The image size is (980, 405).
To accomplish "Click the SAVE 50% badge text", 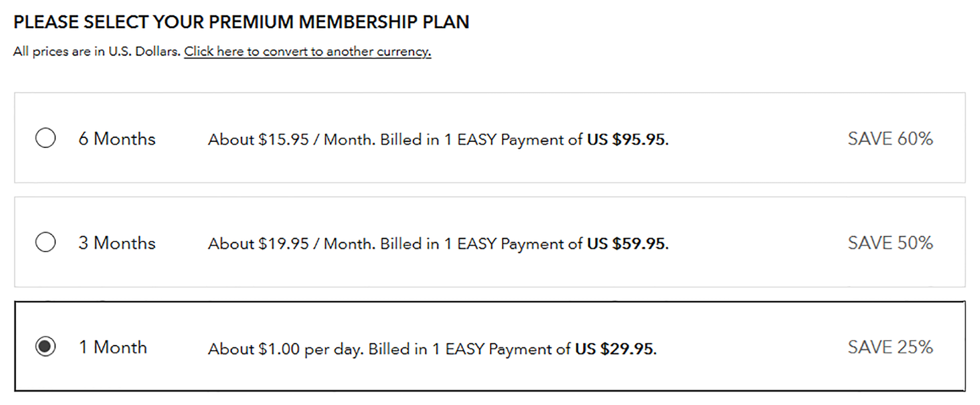I will (x=890, y=243).
